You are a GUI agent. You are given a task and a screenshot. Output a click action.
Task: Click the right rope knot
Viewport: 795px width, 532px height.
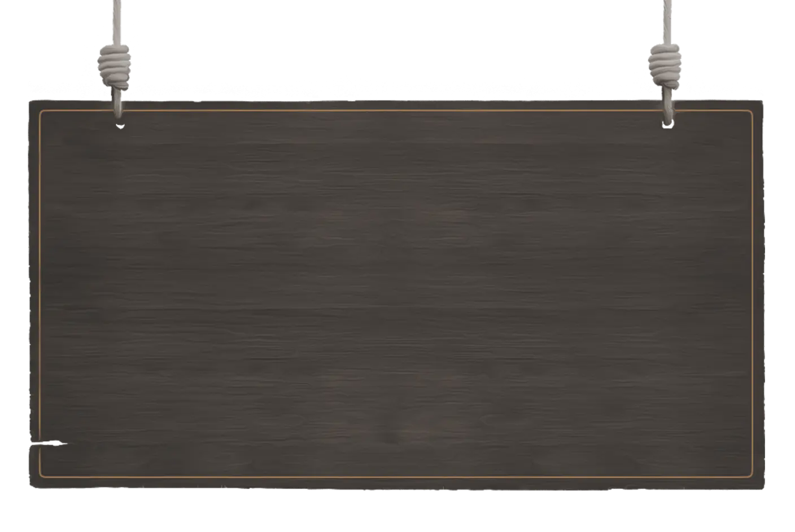coord(666,63)
